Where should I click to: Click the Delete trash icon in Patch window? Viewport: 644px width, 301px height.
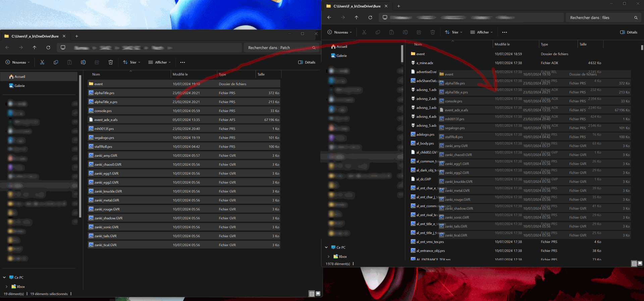111,62
